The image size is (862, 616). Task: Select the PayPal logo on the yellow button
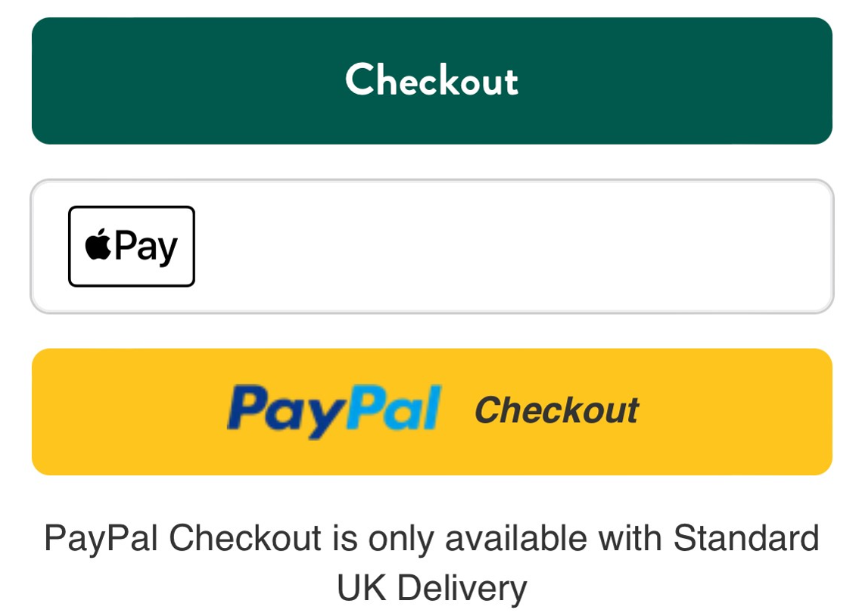[x=335, y=411]
